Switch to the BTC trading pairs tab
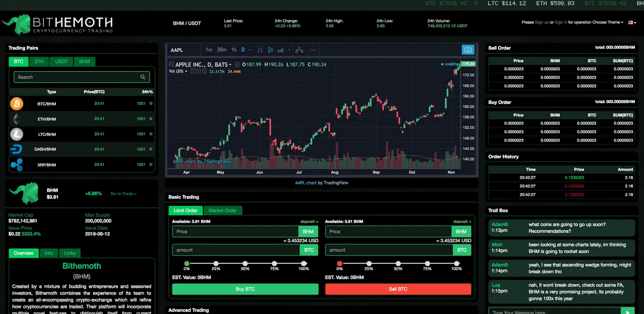 [x=18, y=61]
